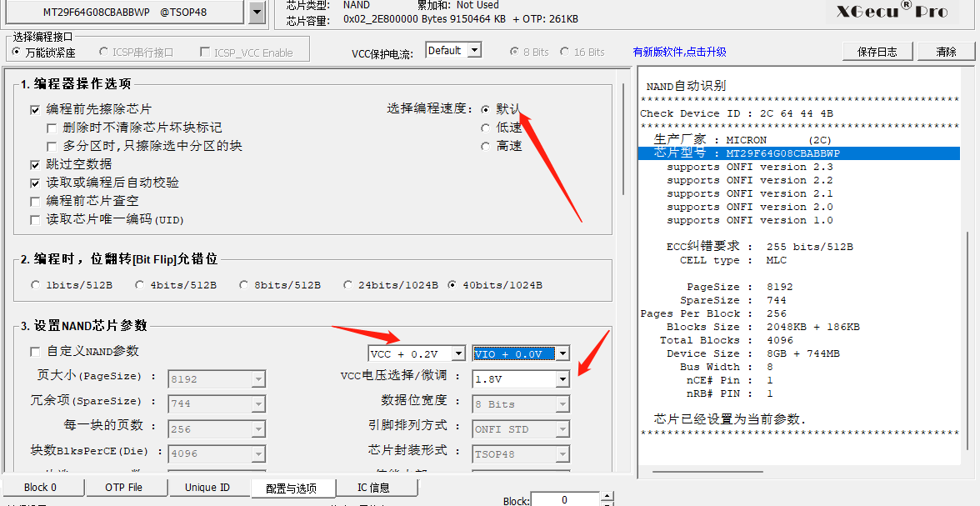Screen dimensions: 980x506
Task: Toggle skip blank data checkbox
Action: click(35, 165)
